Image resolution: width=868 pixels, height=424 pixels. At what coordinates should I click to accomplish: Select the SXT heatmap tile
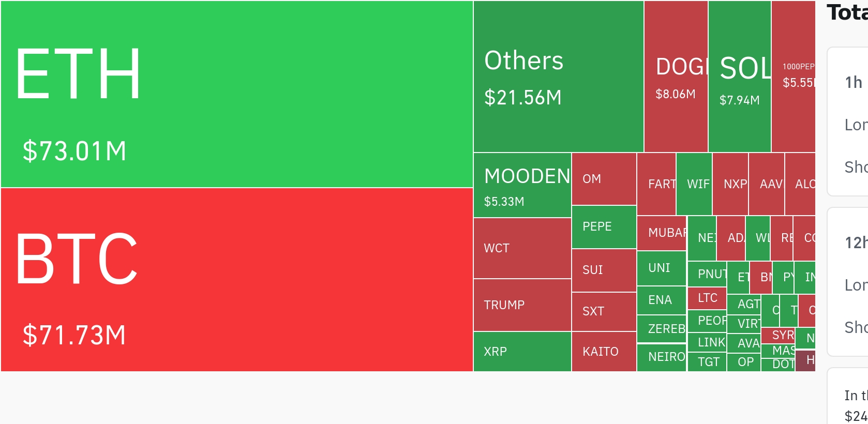point(604,312)
